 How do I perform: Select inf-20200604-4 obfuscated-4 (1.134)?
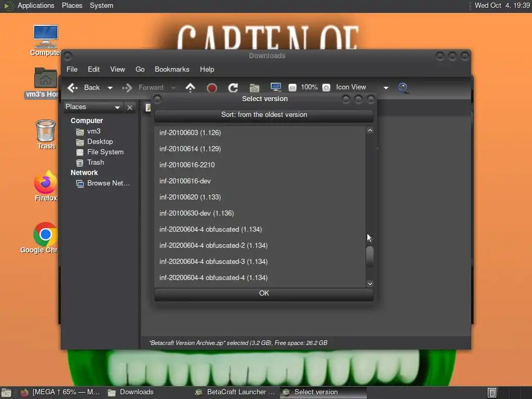tap(260, 278)
